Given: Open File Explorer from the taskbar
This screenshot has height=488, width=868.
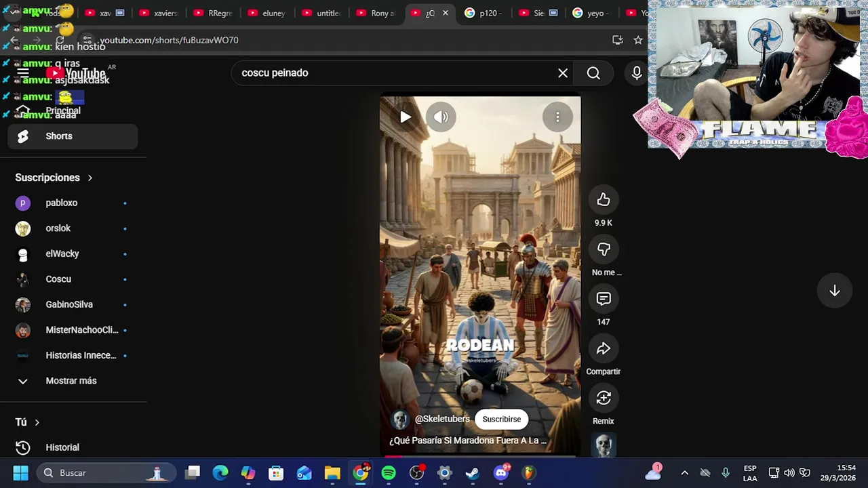Looking at the screenshot, I should [x=332, y=473].
